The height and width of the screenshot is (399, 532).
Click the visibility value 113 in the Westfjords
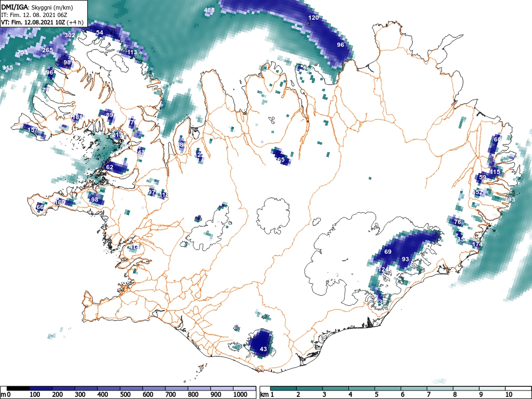[131, 52]
